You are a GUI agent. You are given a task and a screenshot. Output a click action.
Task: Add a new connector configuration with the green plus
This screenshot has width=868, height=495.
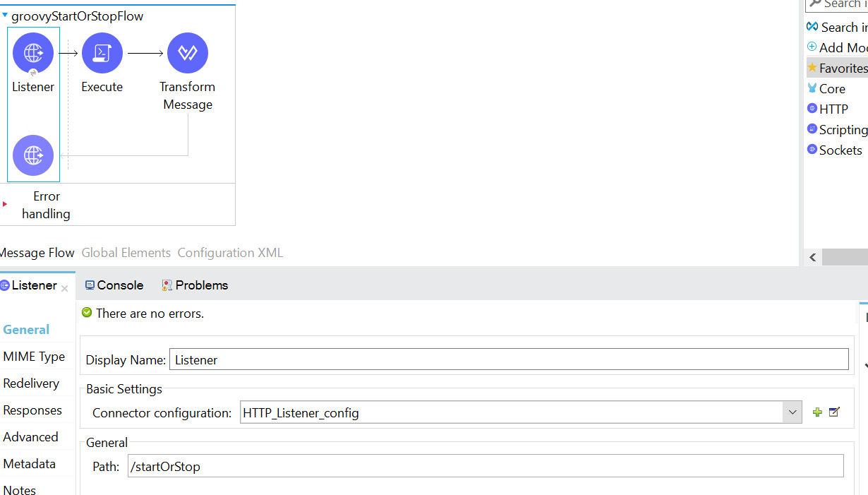[816, 412]
